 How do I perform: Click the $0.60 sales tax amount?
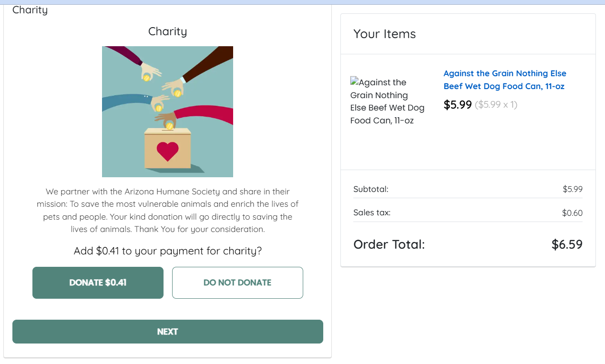(x=572, y=213)
